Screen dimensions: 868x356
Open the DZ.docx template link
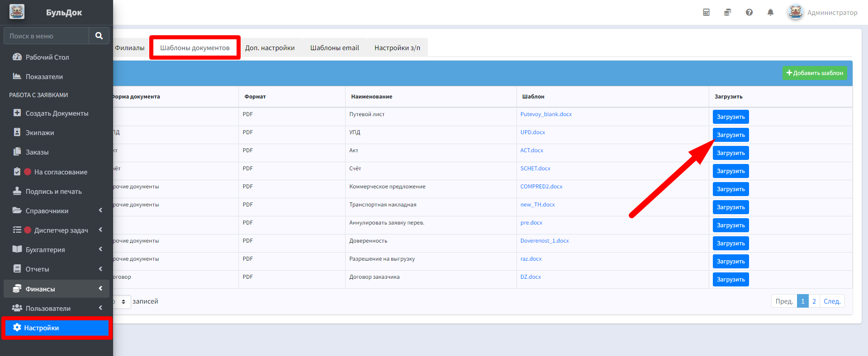[x=531, y=277]
